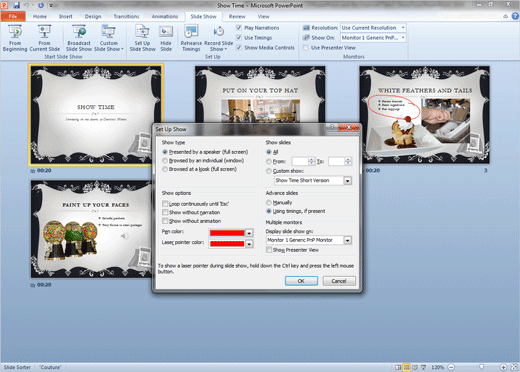The height and width of the screenshot is (372, 520).
Task: Save the presentation from quick access toolbar
Action: pyautogui.click(x=16, y=5)
